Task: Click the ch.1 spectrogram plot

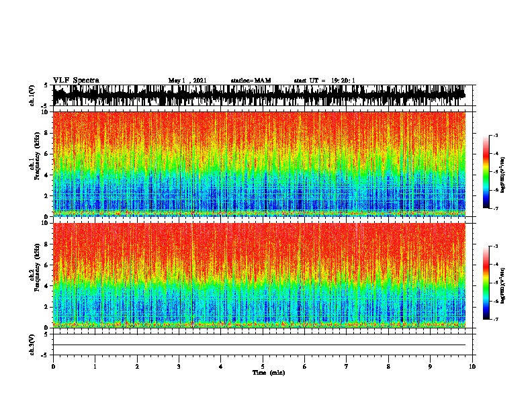Action: (259, 164)
